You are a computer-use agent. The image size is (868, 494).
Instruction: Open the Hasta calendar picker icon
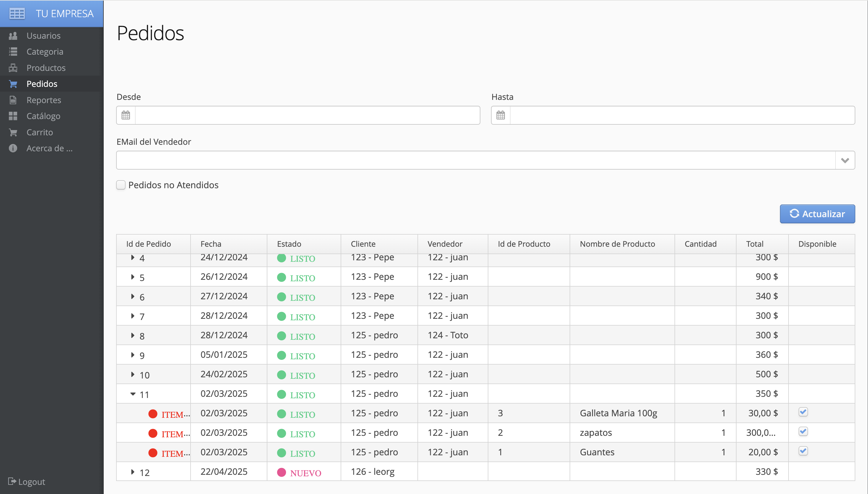(501, 115)
